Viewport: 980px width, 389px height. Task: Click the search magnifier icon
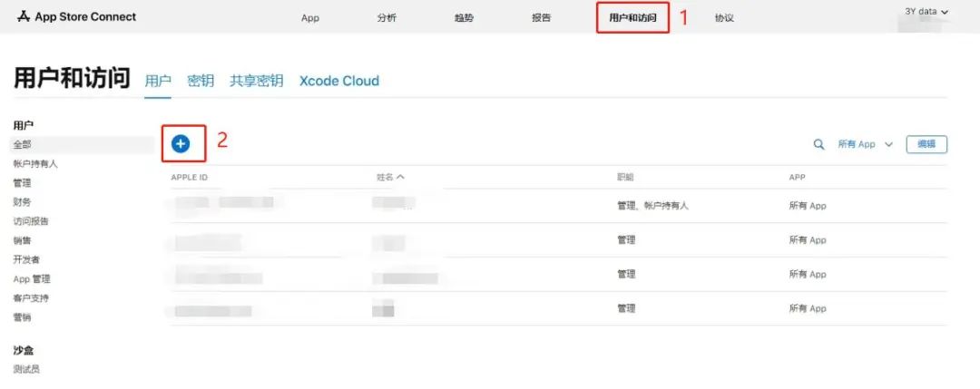tap(818, 144)
